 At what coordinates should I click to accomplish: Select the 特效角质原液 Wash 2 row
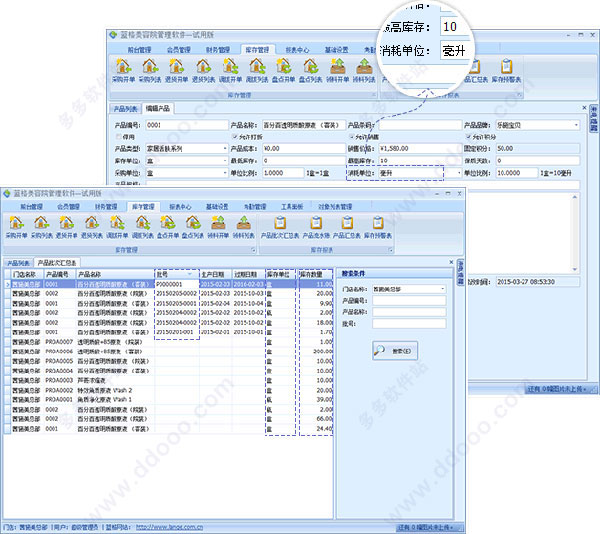coord(168,390)
